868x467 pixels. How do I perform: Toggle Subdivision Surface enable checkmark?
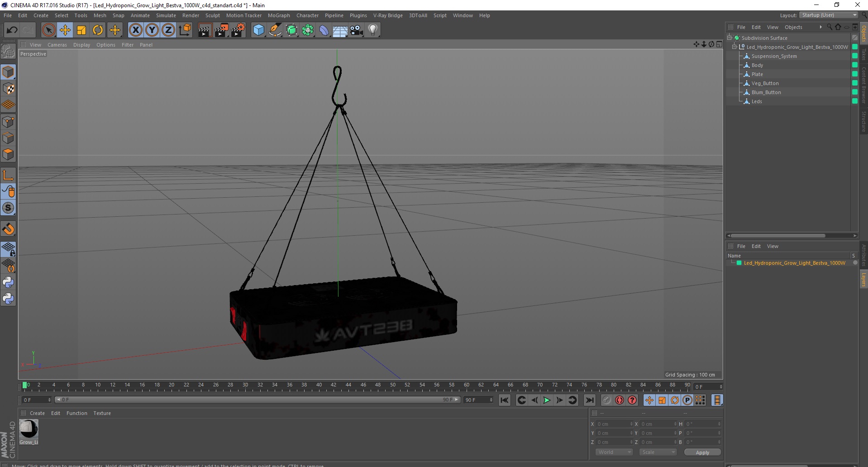click(x=854, y=38)
